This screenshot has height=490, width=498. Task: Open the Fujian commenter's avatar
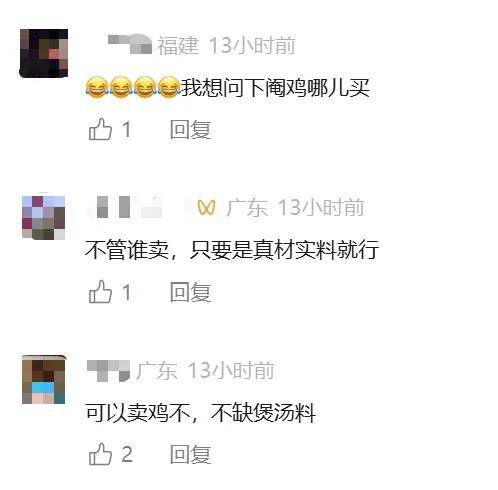coord(44,53)
